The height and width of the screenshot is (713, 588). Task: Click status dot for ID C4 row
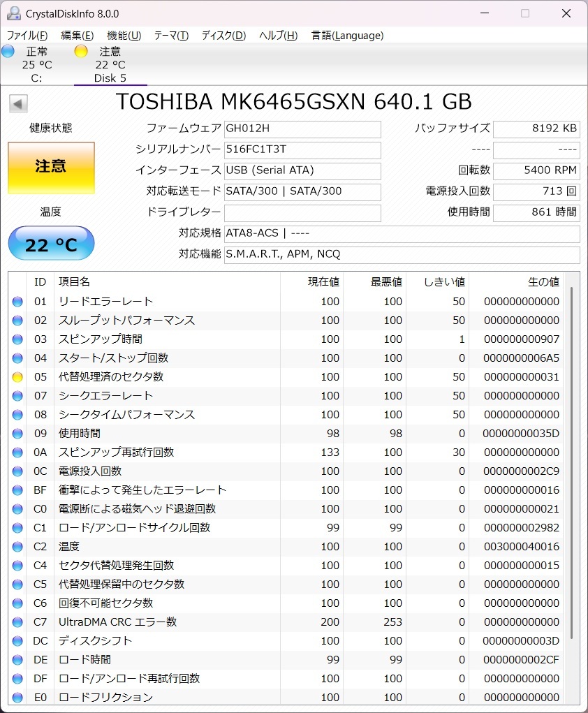17,566
